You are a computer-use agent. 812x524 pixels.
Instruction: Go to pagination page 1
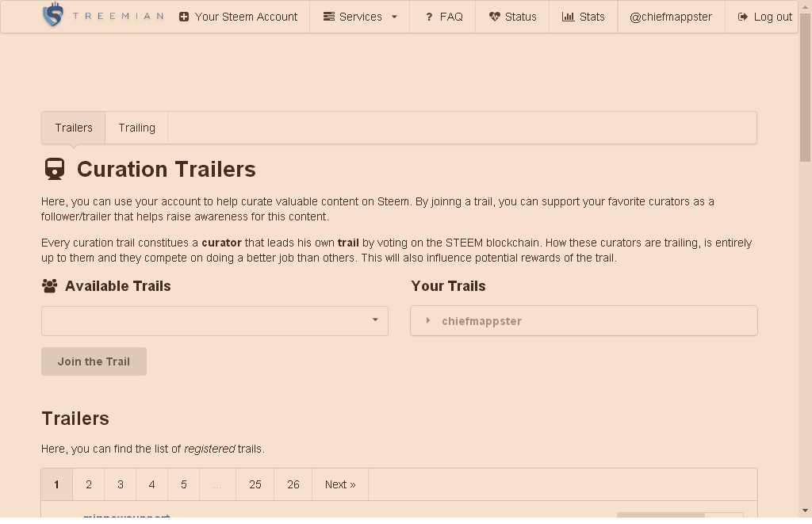tap(57, 484)
